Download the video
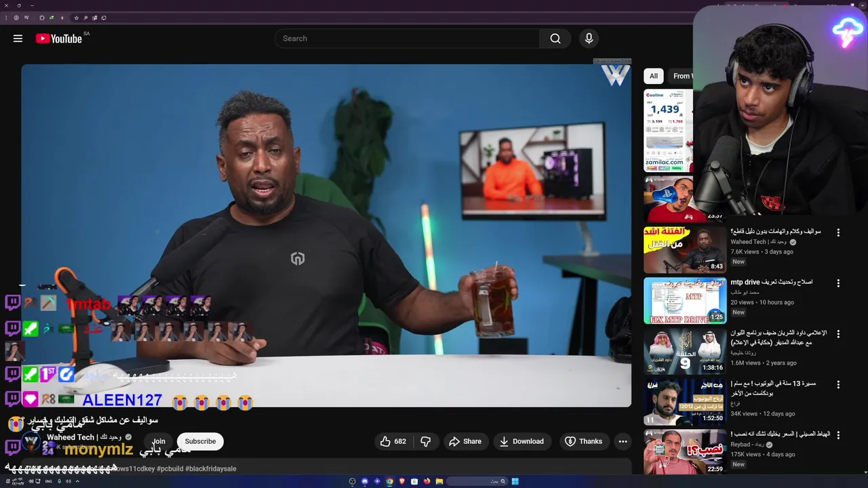Image resolution: width=868 pixels, height=488 pixels. pyautogui.click(x=521, y=441)
